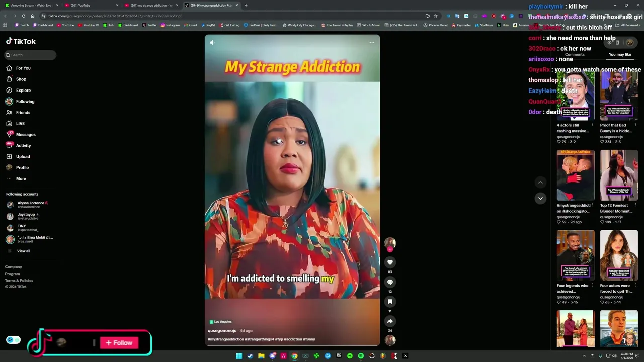Click the Los Angeles location tag

point(220,322)
